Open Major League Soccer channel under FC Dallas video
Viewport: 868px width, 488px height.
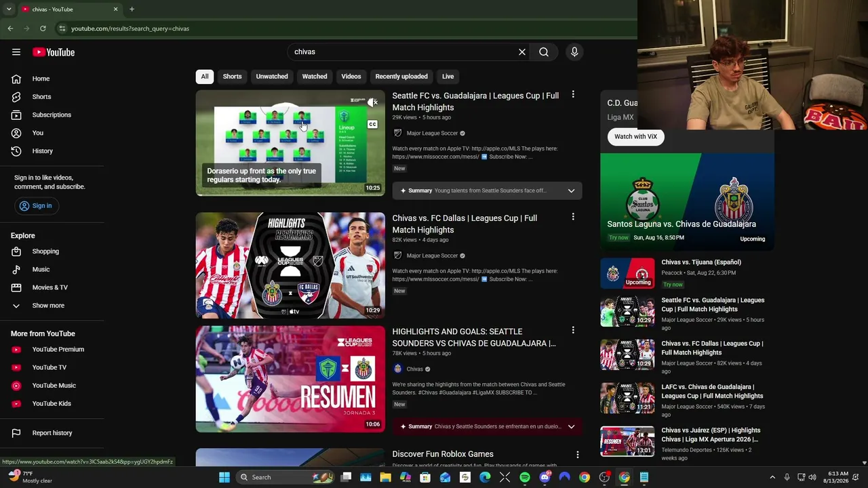pyautogui.click(x=432, y=256)
